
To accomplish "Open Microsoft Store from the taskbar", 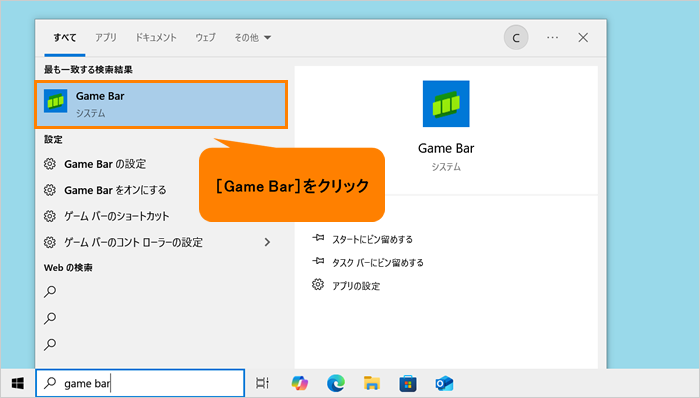I will 408,383.
